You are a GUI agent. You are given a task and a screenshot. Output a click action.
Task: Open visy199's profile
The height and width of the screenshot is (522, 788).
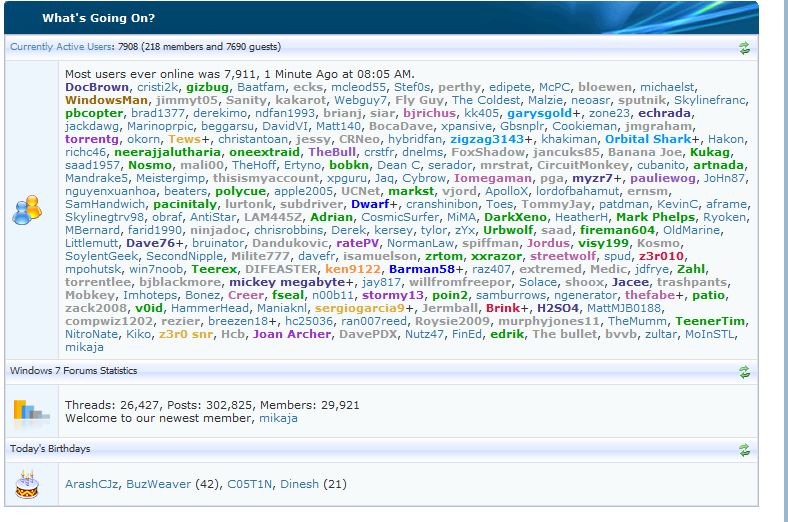click(603, 243)
